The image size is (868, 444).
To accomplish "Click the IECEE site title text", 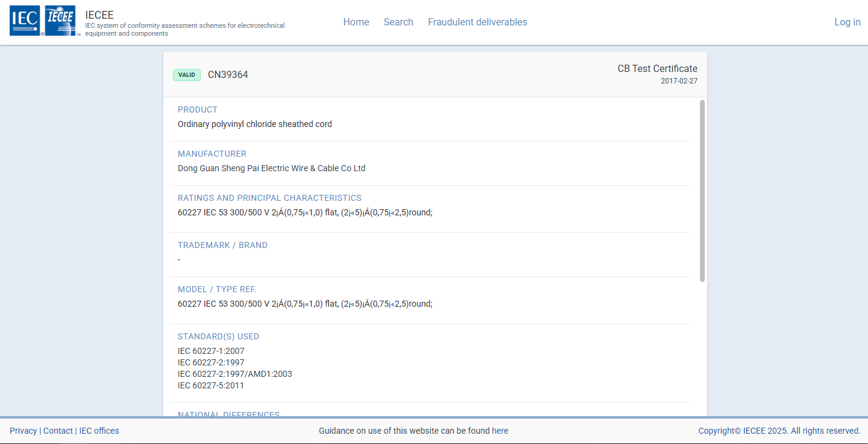I will pyautogui.click(x=99, y=15).
